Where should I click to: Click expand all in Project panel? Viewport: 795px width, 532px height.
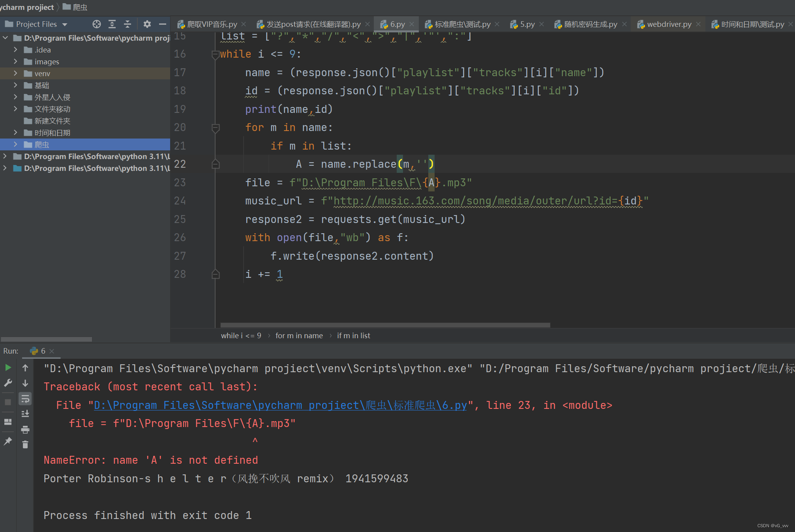click(112, 24)
